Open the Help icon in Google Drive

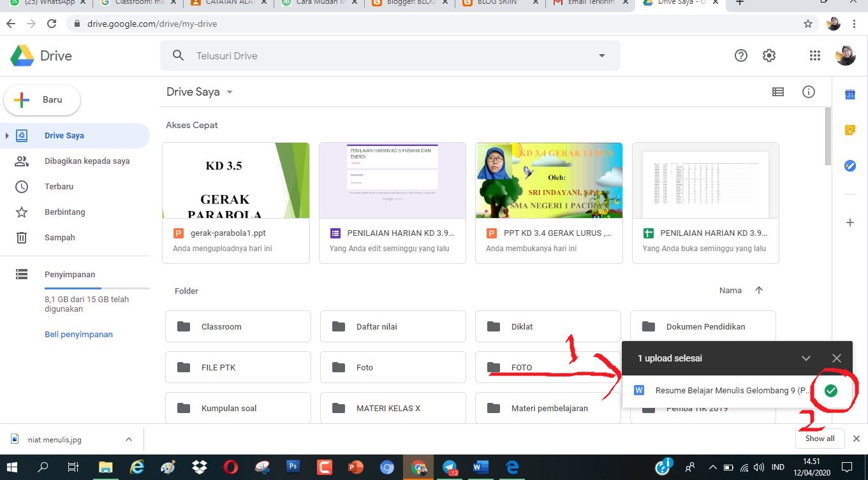(740, 55)
